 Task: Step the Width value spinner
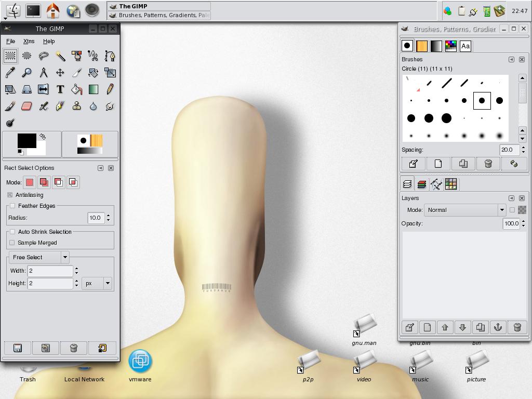pos(76,270)
